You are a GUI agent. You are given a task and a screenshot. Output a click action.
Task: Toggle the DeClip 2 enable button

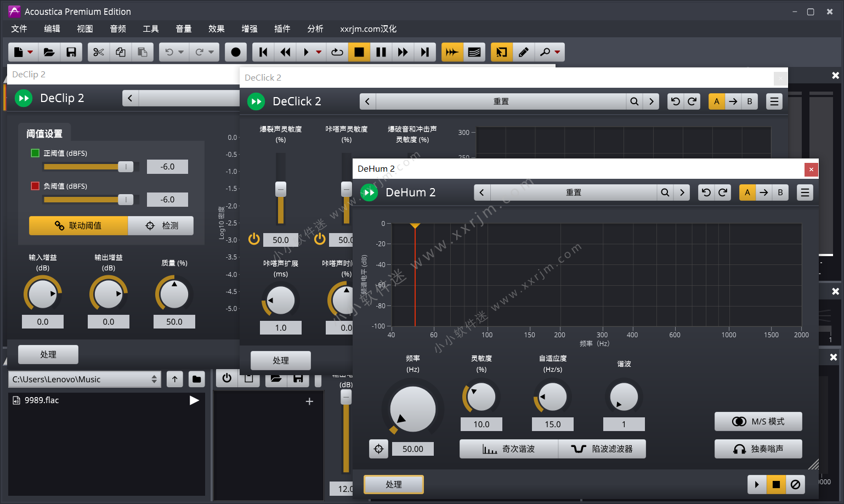[24, 98]
